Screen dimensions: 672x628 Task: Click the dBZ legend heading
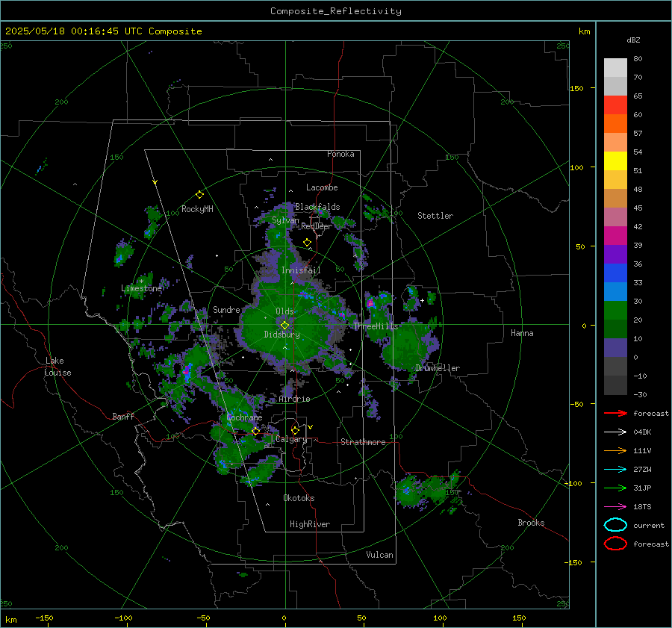click(x=633, y=40)
